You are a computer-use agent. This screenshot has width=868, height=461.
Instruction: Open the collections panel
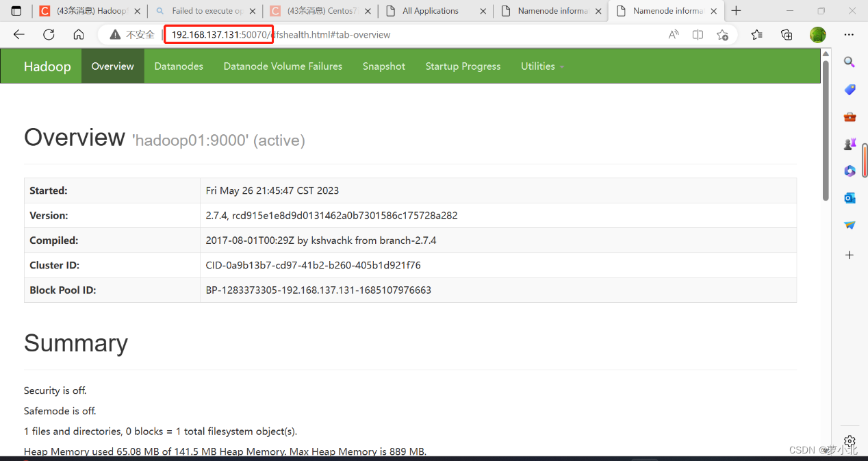pos(787,35)
